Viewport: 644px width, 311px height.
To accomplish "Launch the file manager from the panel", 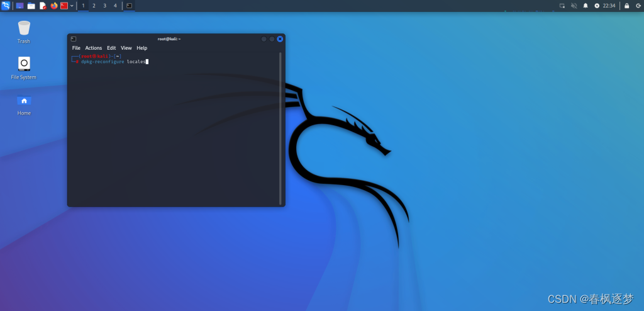I will (31, 6).
